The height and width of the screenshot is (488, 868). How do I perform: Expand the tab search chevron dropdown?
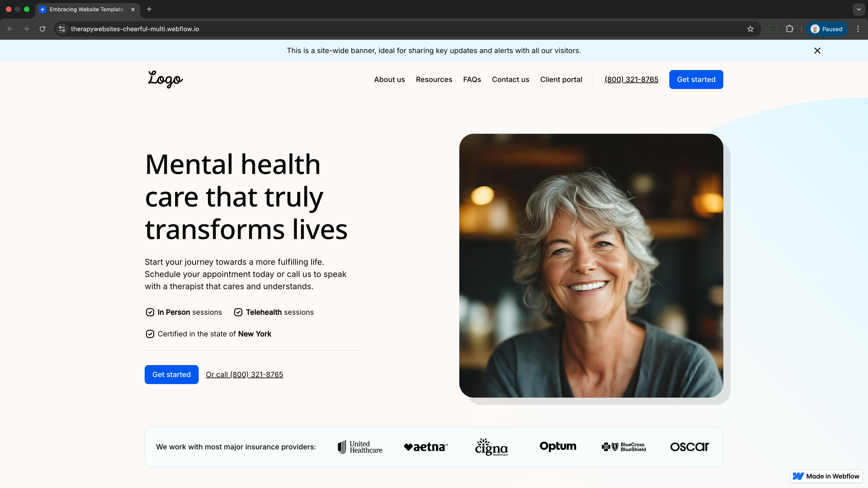pyautogui.click(x=859, y=9)
